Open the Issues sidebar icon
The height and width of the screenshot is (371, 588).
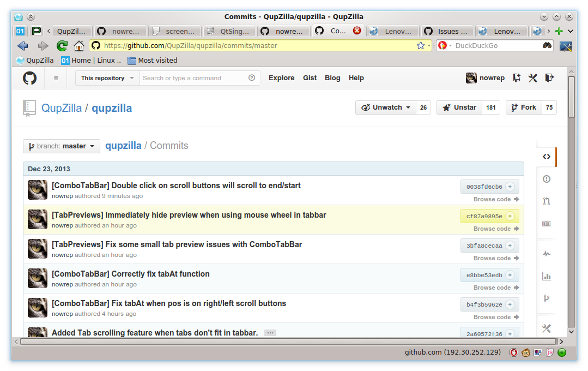[x=547, y=179]
